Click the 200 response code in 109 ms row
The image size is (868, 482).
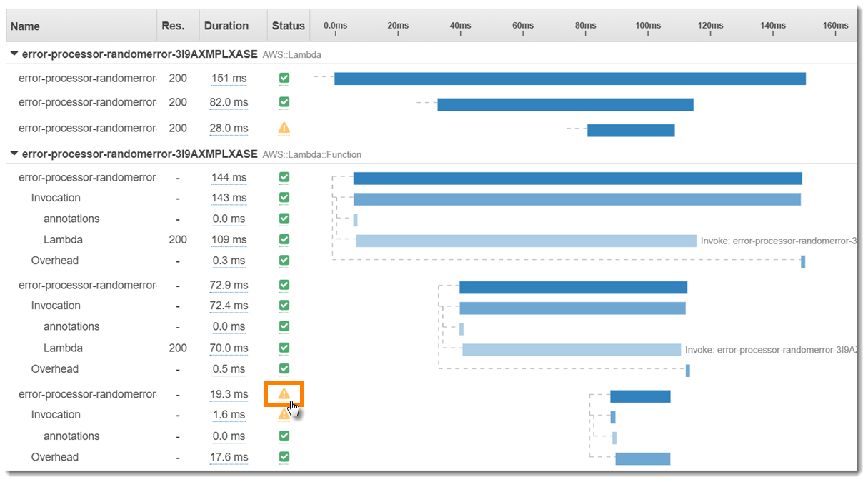coord(178,239)
